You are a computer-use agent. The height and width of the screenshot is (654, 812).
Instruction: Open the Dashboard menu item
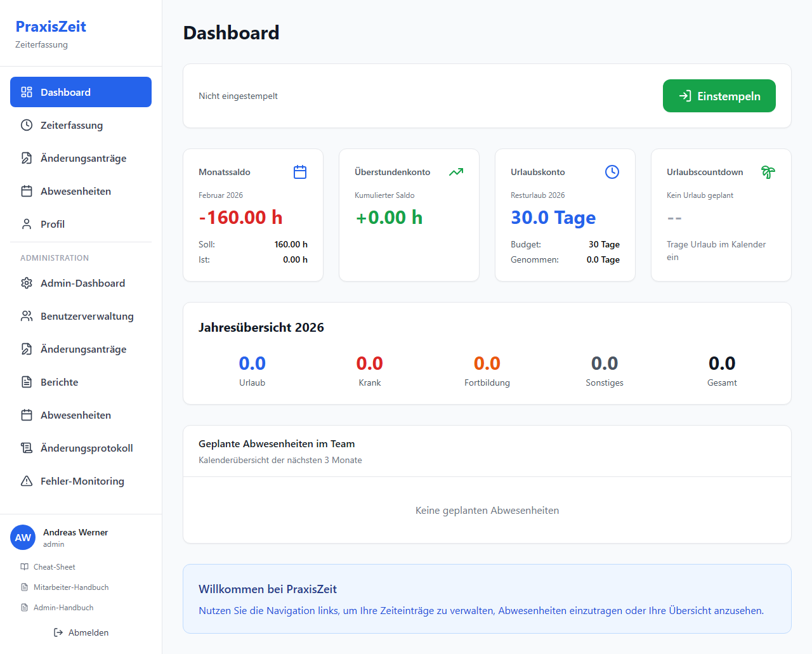(x=81, y=92)
